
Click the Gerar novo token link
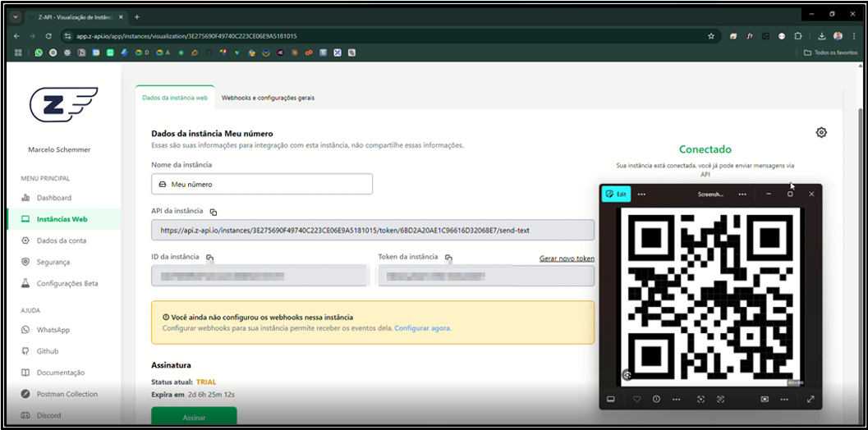[x=567, y=258]
